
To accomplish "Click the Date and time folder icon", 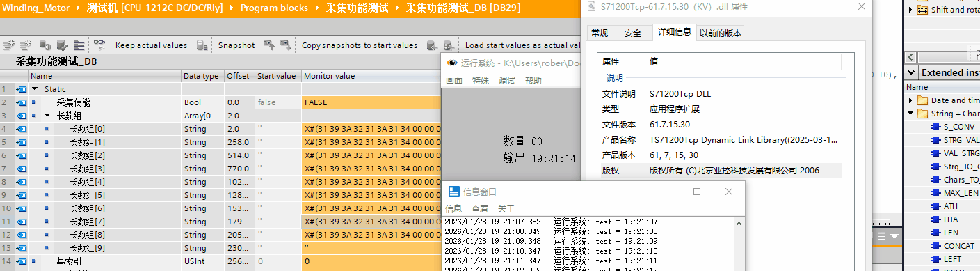I will pyautogui.click(x=923, y=100).
